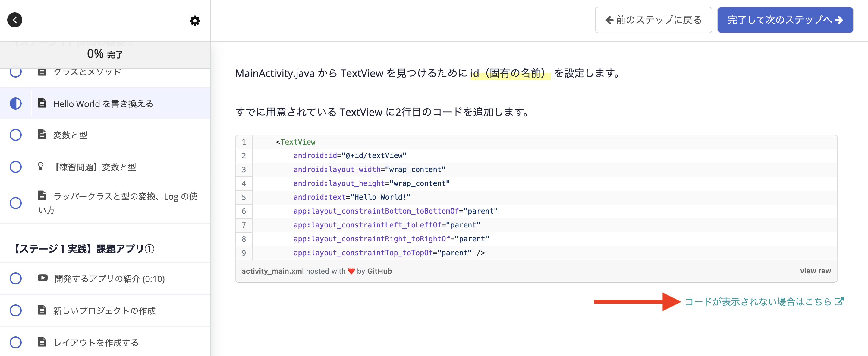Click line number 2 in code

point(244,156)
